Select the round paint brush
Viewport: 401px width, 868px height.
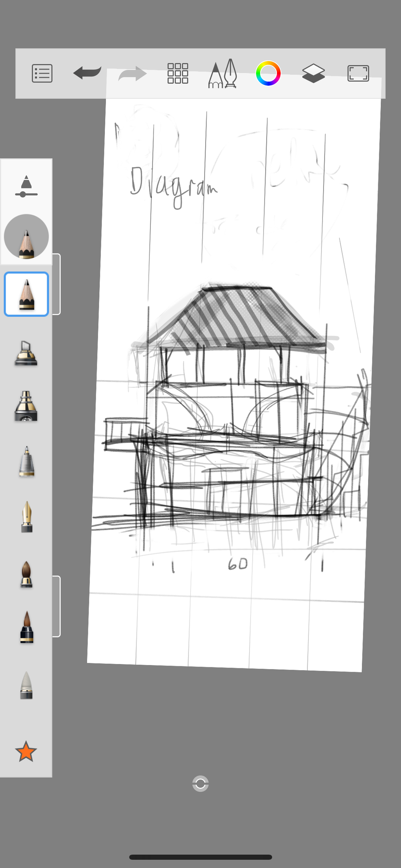26,574
